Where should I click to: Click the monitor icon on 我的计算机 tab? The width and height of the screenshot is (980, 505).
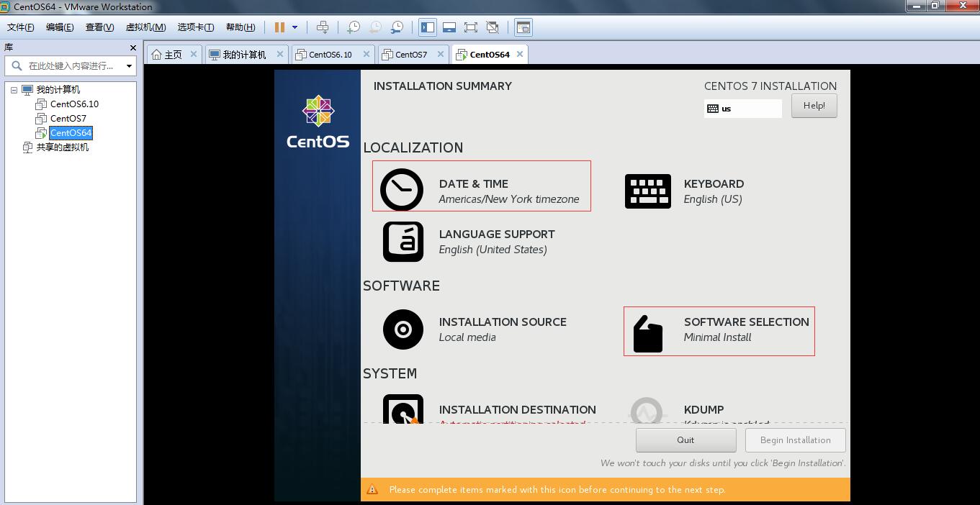[214, 55]
